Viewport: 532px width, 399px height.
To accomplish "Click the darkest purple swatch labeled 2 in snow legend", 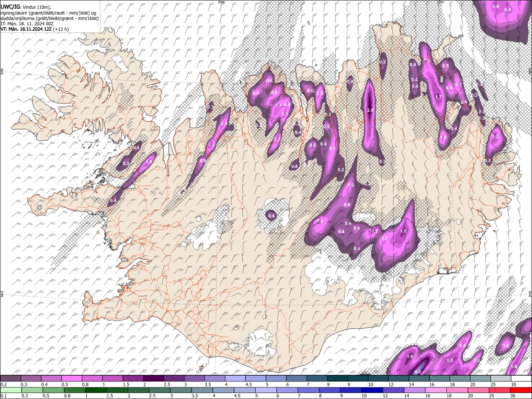I will pos(154,378).
